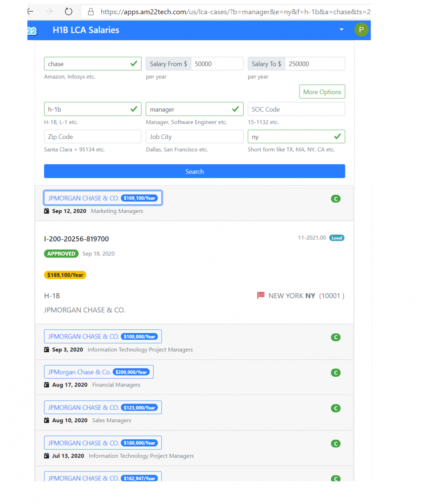Click the Sales Managers job title text
Viewport: 433px width, 504px height.
point(112,420)
